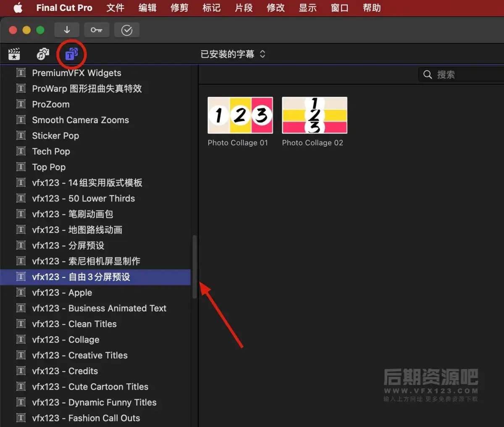Click the Photo Collage 02 label text
504x427 pixels.
pos(312,143)
